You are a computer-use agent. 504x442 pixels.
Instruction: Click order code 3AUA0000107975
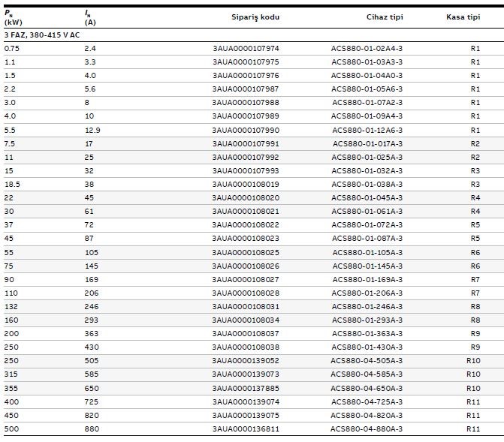246,62
